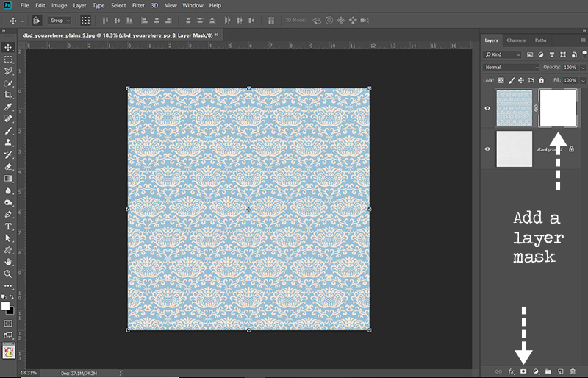This screenshot has height=378, width=588.
Task: Switch to the Channels tab
Action: [x=516, y=40]
